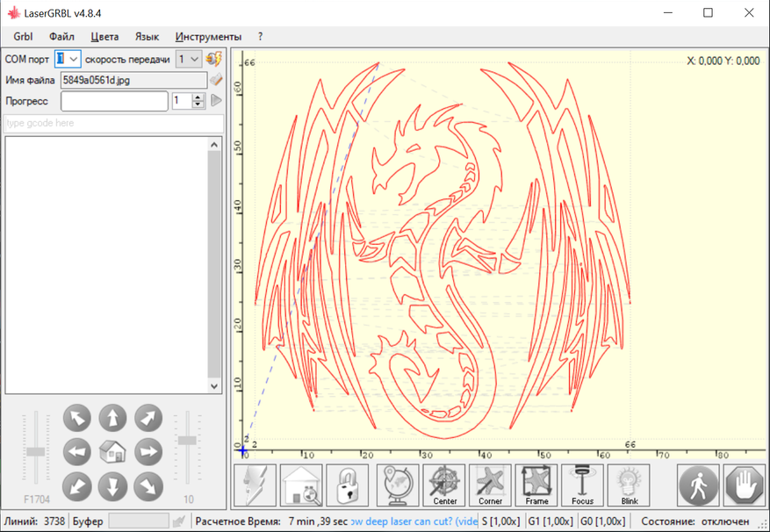Click the Center custom button

point(444,485)
